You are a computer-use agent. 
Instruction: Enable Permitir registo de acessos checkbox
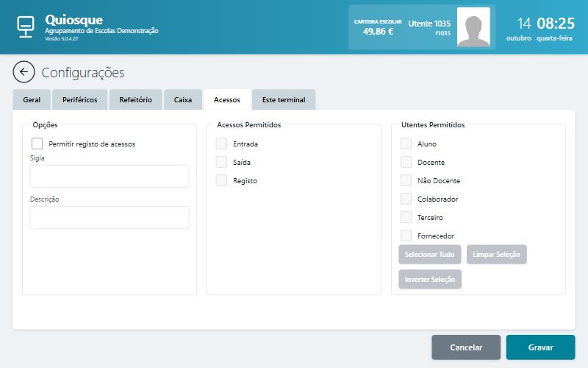click(x=37, y=144)
